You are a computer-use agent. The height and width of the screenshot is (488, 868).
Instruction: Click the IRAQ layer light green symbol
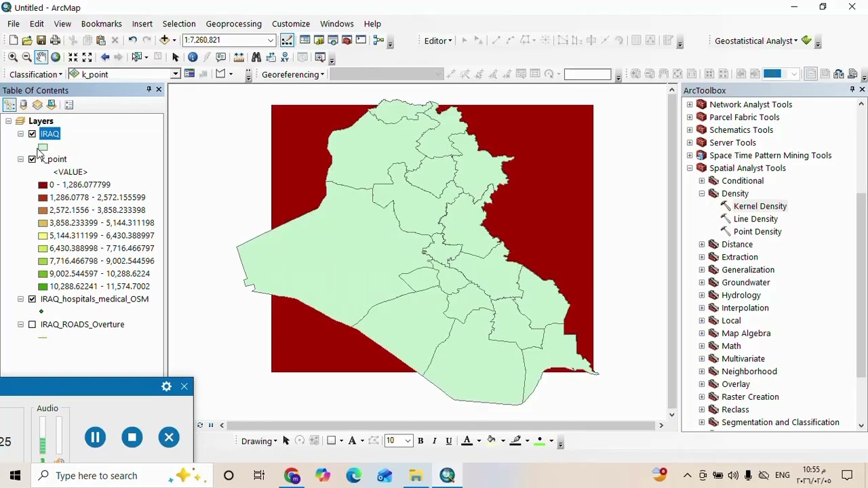pos(43,146)
